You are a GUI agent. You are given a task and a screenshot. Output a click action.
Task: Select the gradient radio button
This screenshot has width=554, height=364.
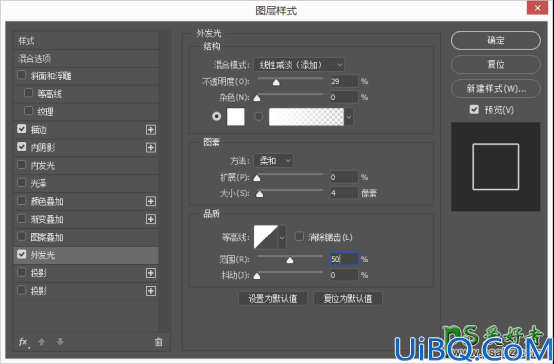(x=258, y=116)
